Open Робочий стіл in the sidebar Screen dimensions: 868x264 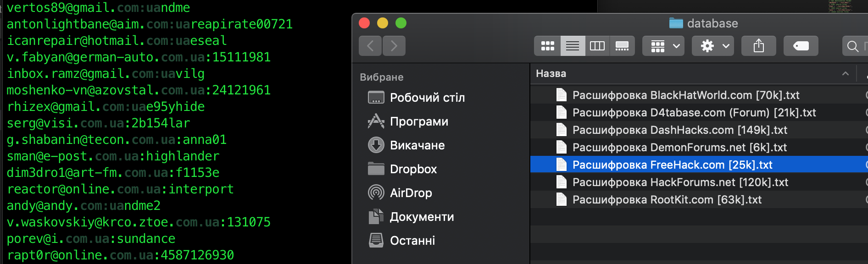pos(417,98)
